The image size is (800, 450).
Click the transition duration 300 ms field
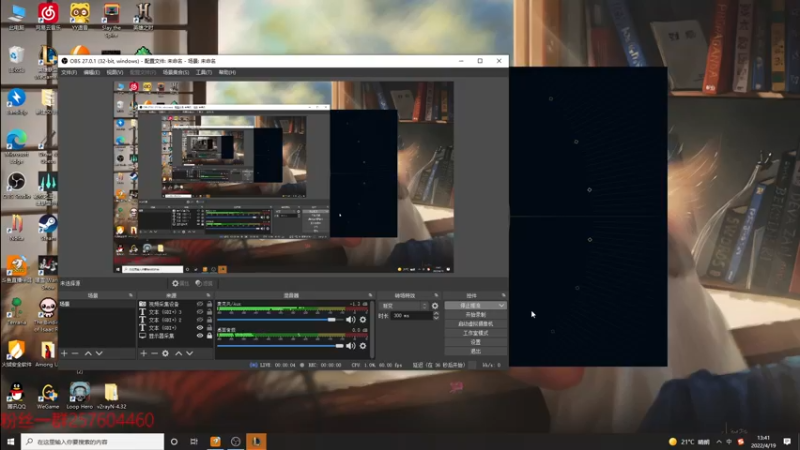[x=411, y=316]
